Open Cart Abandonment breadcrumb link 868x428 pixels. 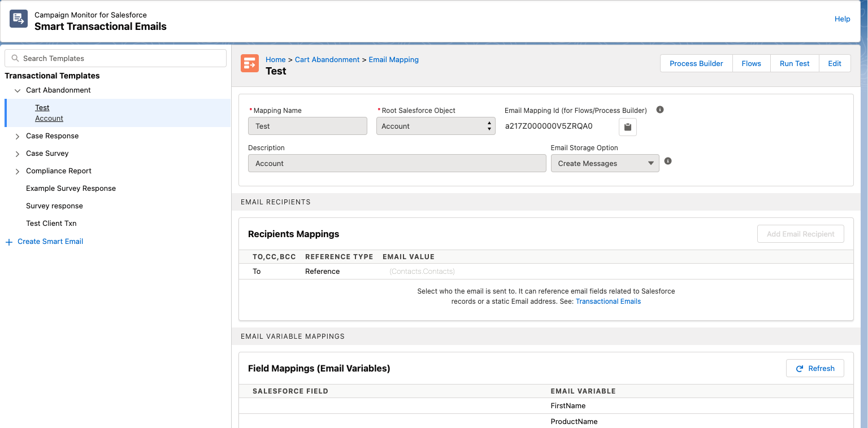(x=327, y=59)
